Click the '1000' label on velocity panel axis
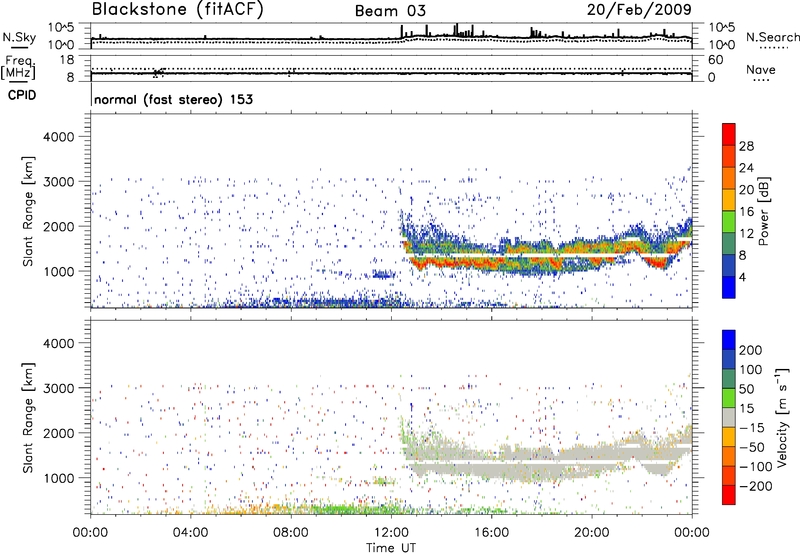Viewport: 800px width, 554px height. pyautogui.click(x=59, y=478)
